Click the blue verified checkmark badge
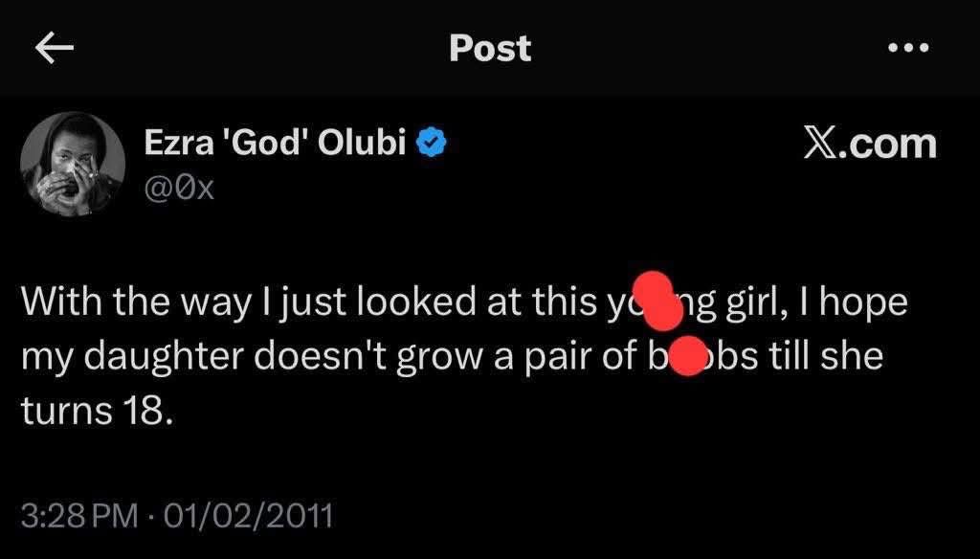Screen dimensions: 980x559 click(x=433, y=144)
